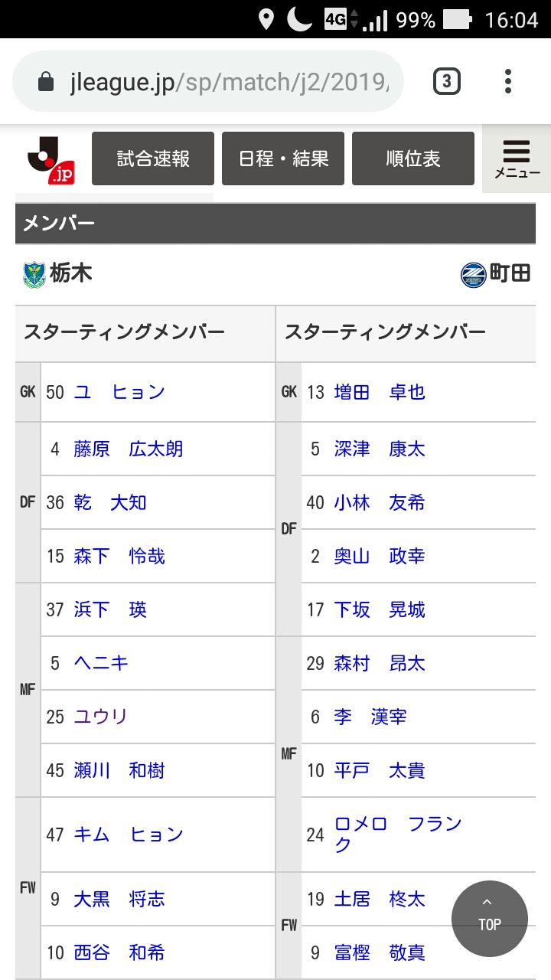
Task: View player ロメロ フランク profile
Action: (398, 833)
